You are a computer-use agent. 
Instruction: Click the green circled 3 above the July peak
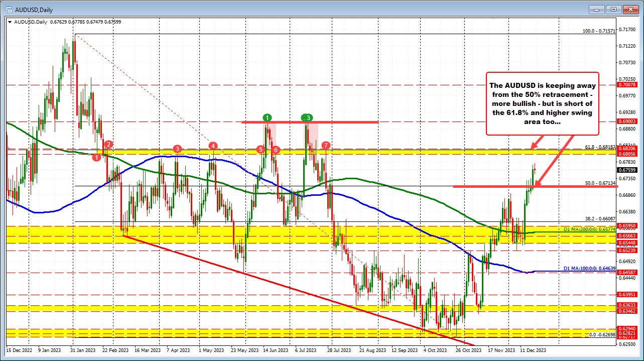coord(306,118)
